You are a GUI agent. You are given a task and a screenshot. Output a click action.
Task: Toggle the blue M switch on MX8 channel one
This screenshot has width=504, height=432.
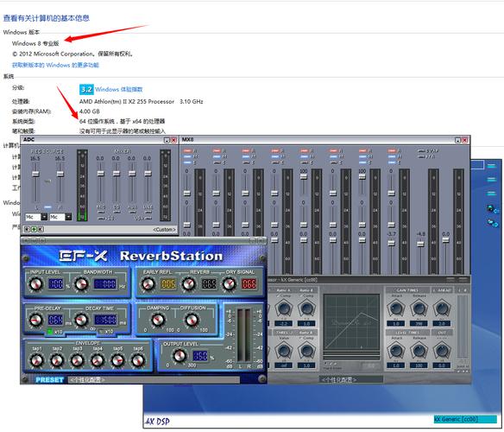187,156
